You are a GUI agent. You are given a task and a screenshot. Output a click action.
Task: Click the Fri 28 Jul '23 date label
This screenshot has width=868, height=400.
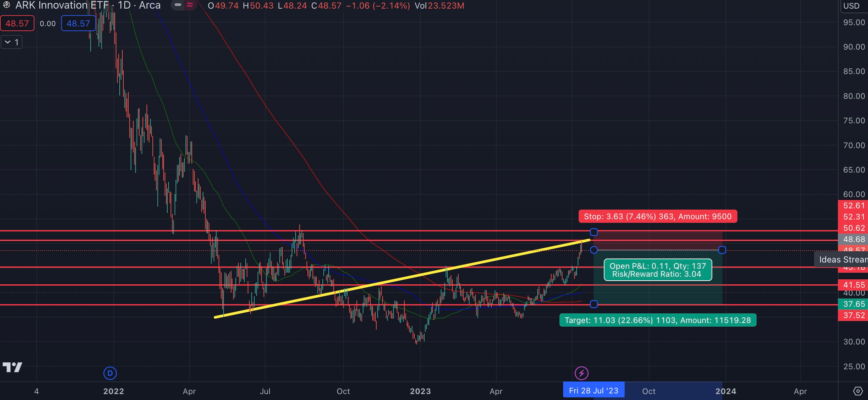pyautogui.click(x=593, y=390)
